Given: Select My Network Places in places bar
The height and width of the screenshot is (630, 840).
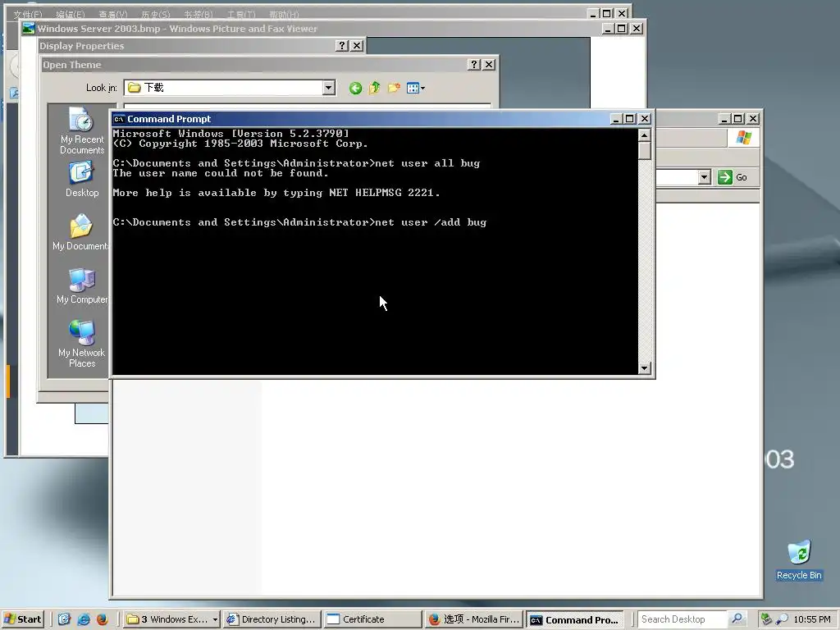Looking at the screenshot, I should [81, 344].
